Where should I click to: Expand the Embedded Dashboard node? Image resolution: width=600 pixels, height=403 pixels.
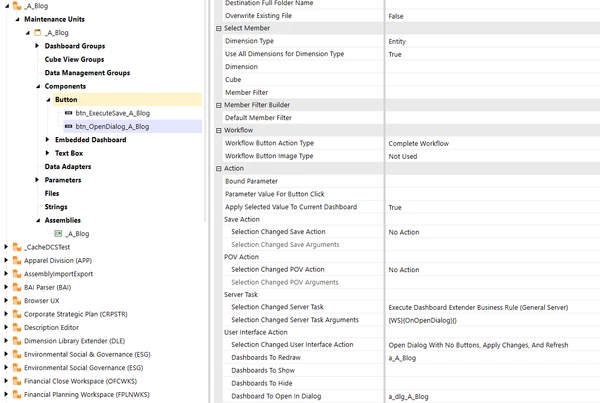coord(47,140)
